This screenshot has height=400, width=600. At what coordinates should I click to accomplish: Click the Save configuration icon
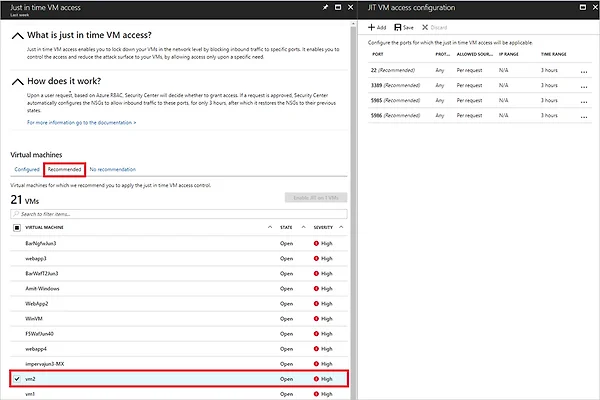[x=398, y=27]
